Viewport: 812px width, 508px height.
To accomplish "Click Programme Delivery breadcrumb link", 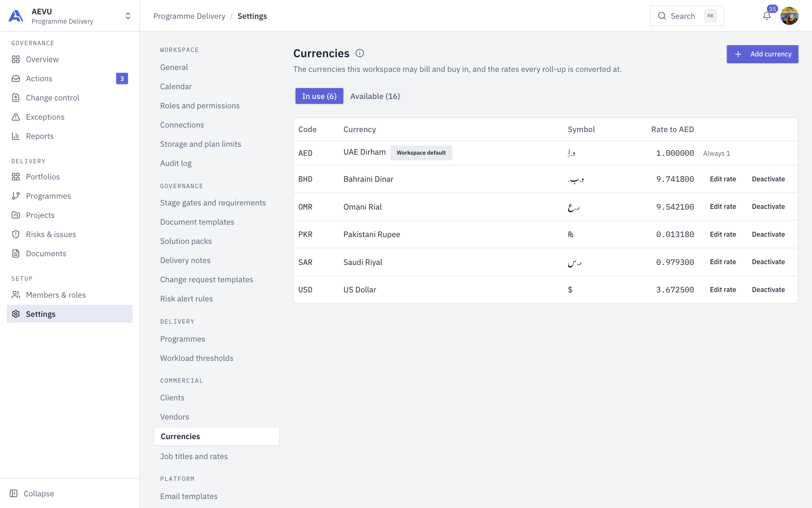I will pyautogui.click(x=189, y=16).
